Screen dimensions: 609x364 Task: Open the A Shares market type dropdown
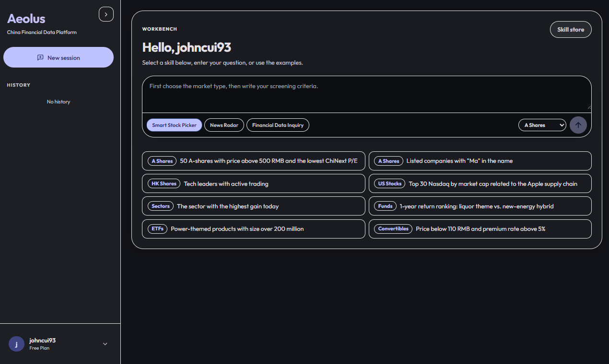tap(542, 125)
